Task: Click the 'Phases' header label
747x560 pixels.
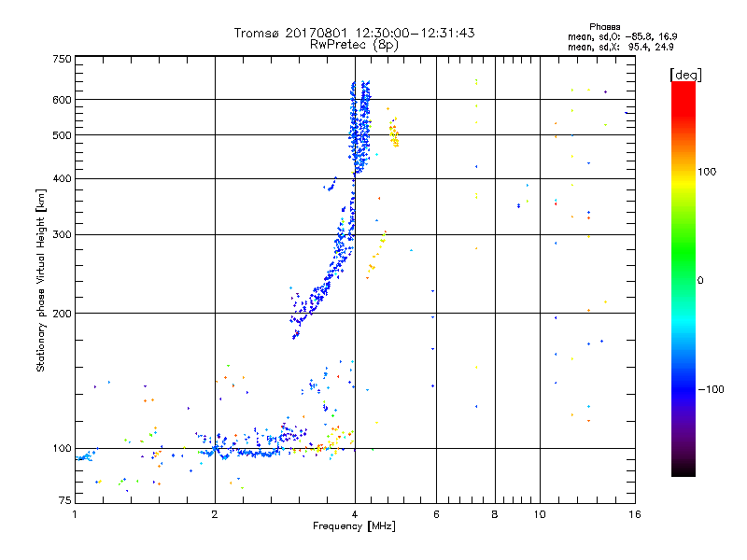Action: point(604,27)
